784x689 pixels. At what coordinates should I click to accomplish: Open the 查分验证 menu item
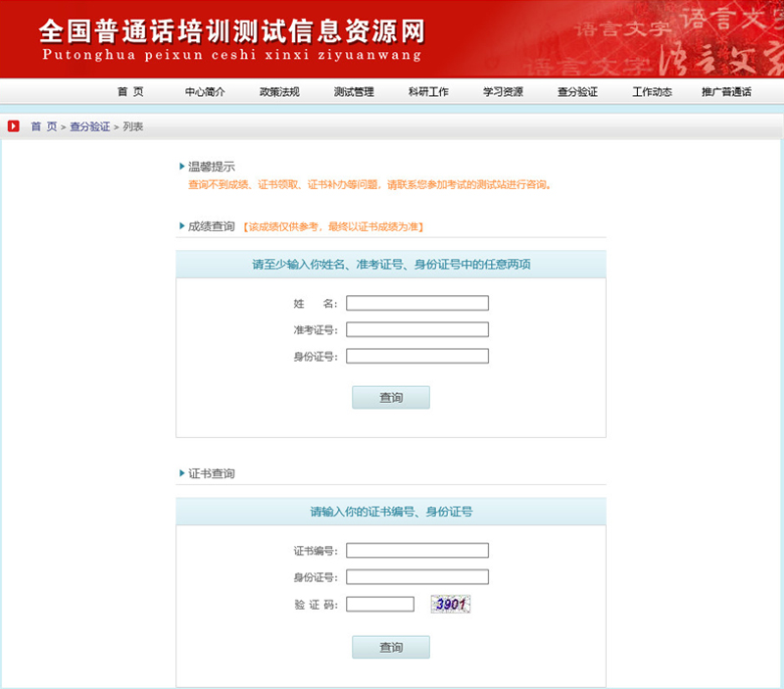[577, 91]
